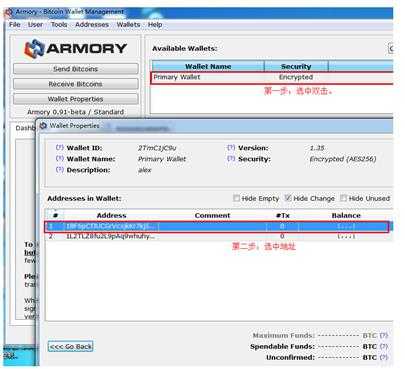Sort addresses by Balance column header
The height and width of the screenshot is (369, 405).
pos(346,215)
